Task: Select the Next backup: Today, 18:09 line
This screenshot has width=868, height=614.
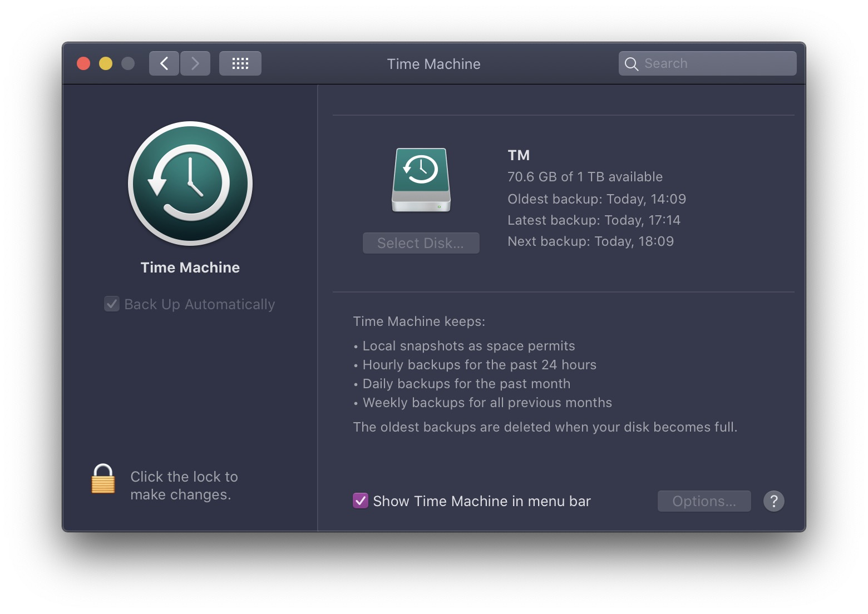Action: click(591, 241)
